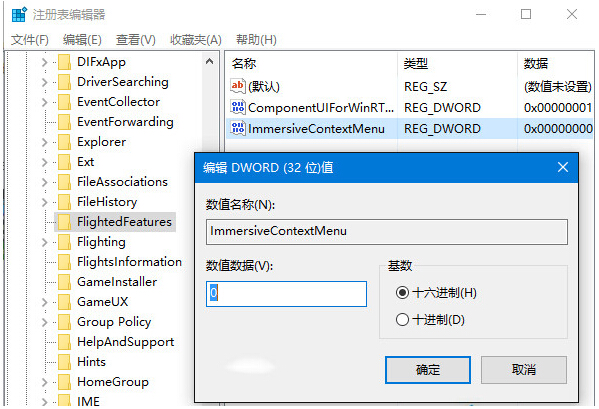
Task: Select the Group Policy tree item
Action: pos(114,322)
